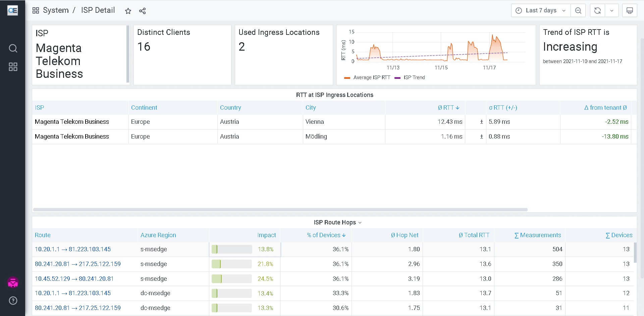The width and height of the screenshot is (644, 316).
Task: Sort by ∑ Devices header
Action: point(619,235)
